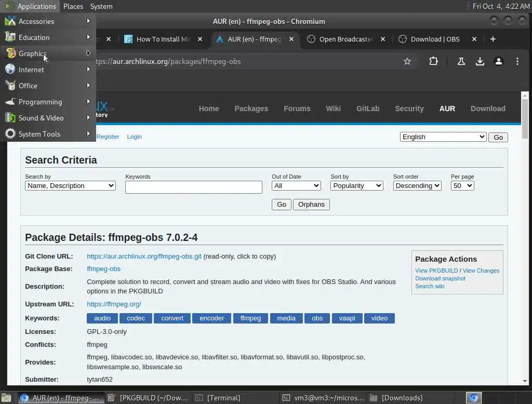
Task: Open the Per page dropdown
Action: [x=462, y=185]
